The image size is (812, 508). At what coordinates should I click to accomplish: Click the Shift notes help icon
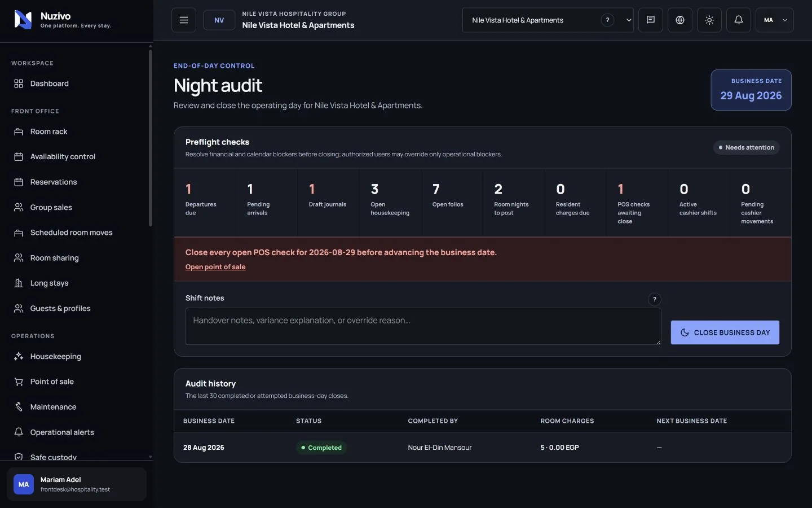[x=655, y=299]
